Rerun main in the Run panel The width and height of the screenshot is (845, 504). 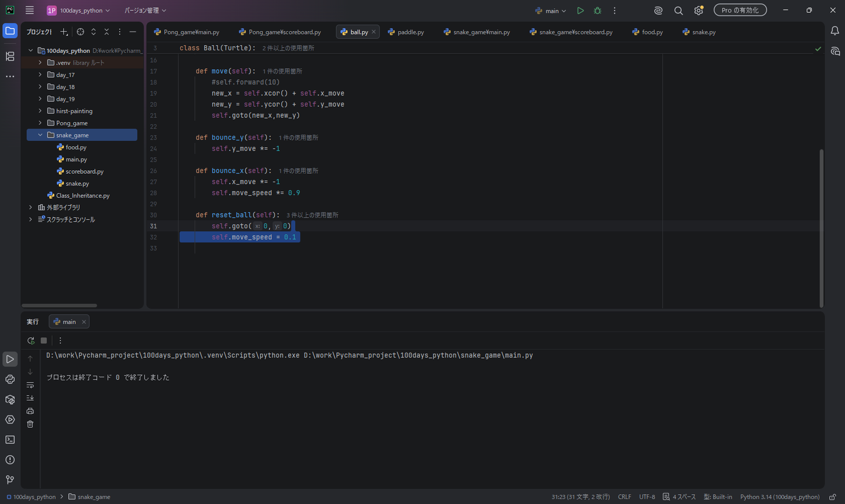pyautogui.click(x=31, y=340)
